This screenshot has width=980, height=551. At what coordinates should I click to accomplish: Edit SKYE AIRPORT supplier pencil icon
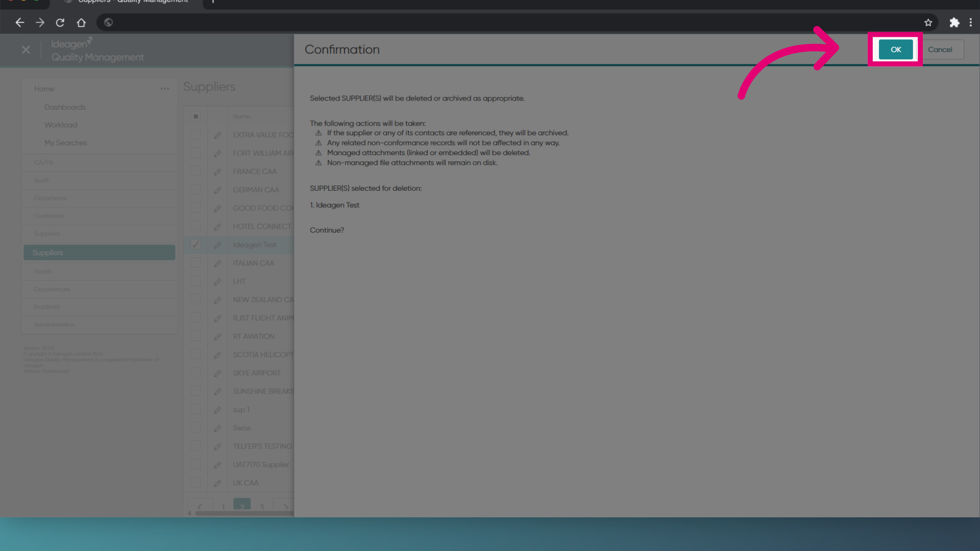(x=217, y=373)
